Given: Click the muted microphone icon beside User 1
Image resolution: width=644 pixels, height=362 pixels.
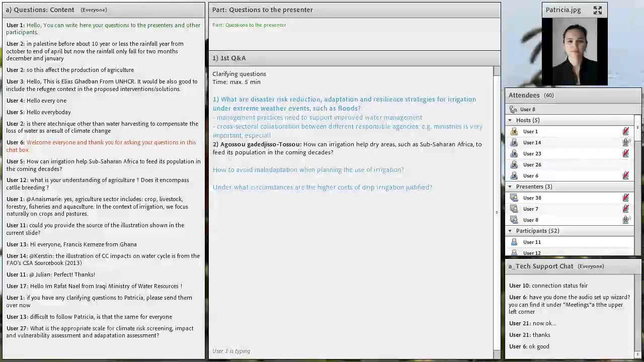Looking at the screenshot, I should (625, 131).
